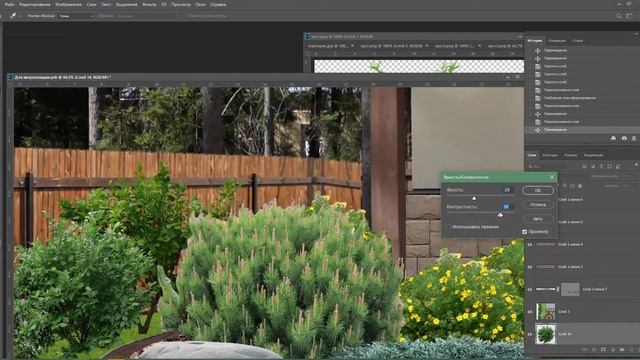The height and width of the screenshot is (360, 640).
Task: Open the Выделение menu
Action: 127,4
